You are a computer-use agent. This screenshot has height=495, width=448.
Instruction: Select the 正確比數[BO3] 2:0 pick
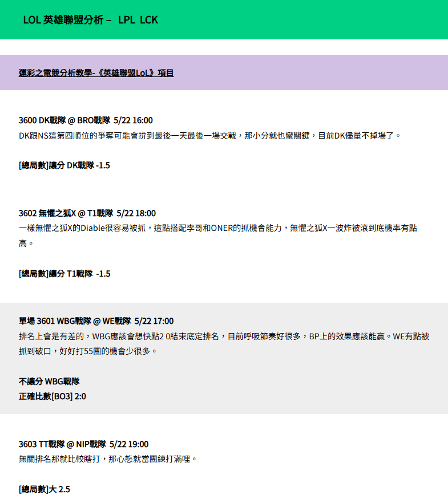coord(53,396)
